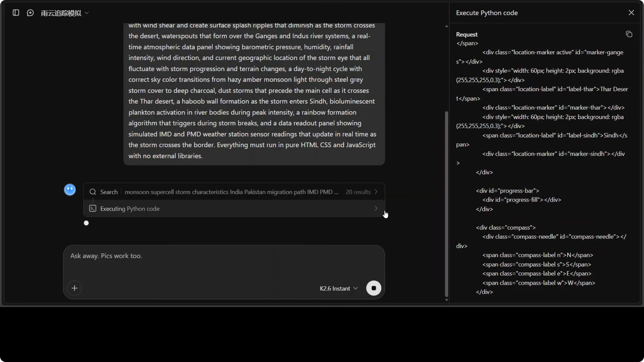Toggle the sidebar panel icon
This screenshot has height=362, width=644.
point(16,13)
